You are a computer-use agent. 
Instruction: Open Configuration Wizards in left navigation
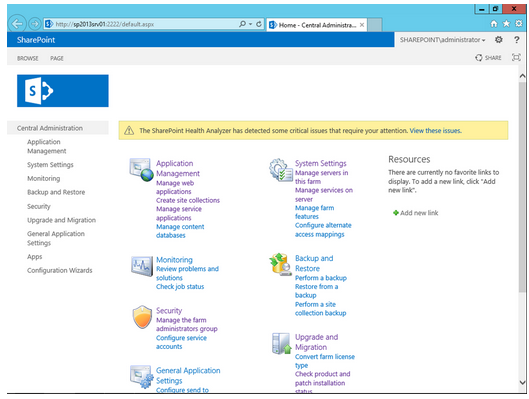pyautogui.click(x=60, y=270)
